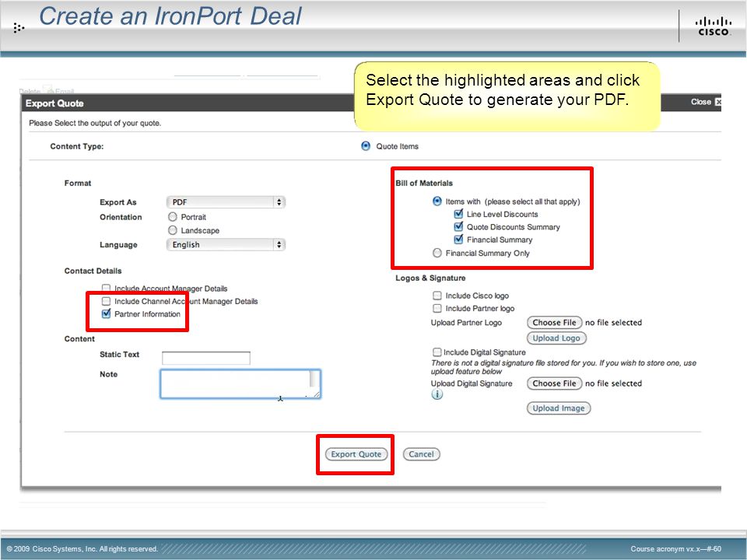Click the Export Quote button

356,454
